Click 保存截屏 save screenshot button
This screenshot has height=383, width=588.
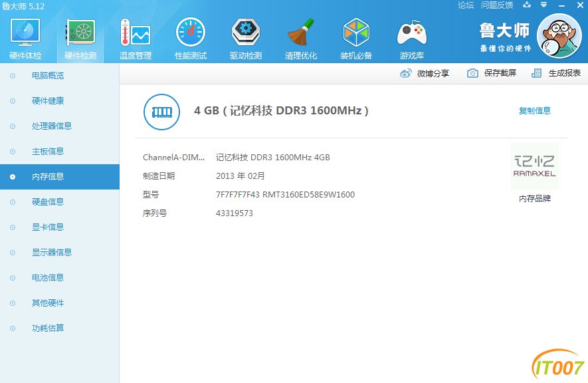click(x=492, y=73)
